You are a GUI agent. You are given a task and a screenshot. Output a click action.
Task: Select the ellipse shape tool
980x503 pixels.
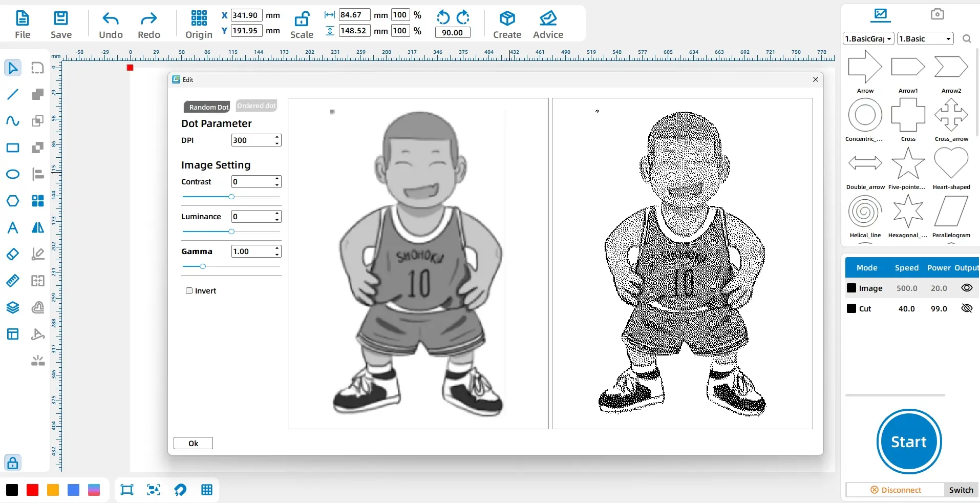pyautogui.click(x=13, y=174)
